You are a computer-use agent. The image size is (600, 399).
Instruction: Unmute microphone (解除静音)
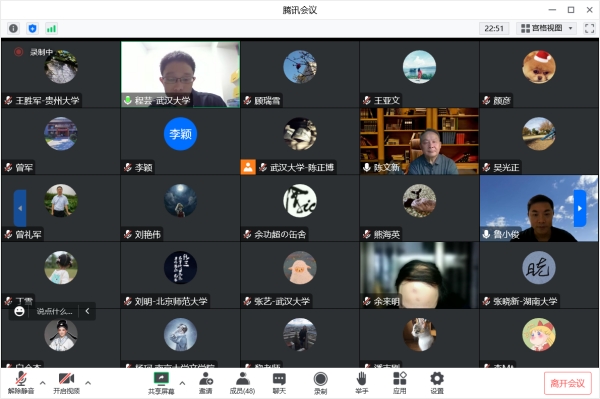[x=21, y=383]
